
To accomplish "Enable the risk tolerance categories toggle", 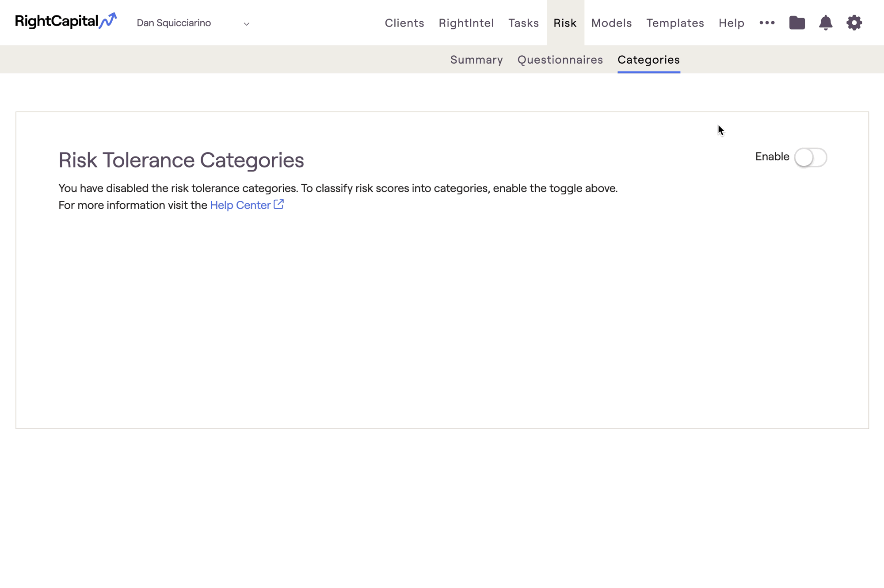I will 810,157.
